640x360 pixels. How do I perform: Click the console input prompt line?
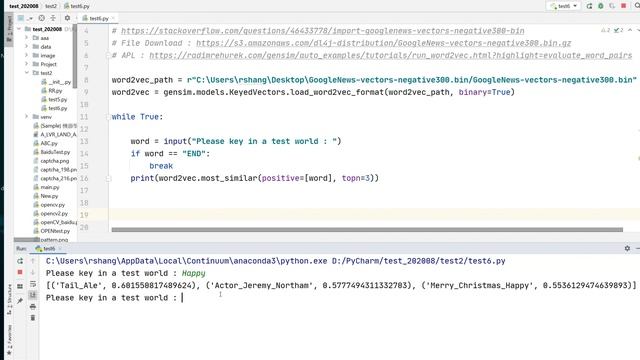114,298
